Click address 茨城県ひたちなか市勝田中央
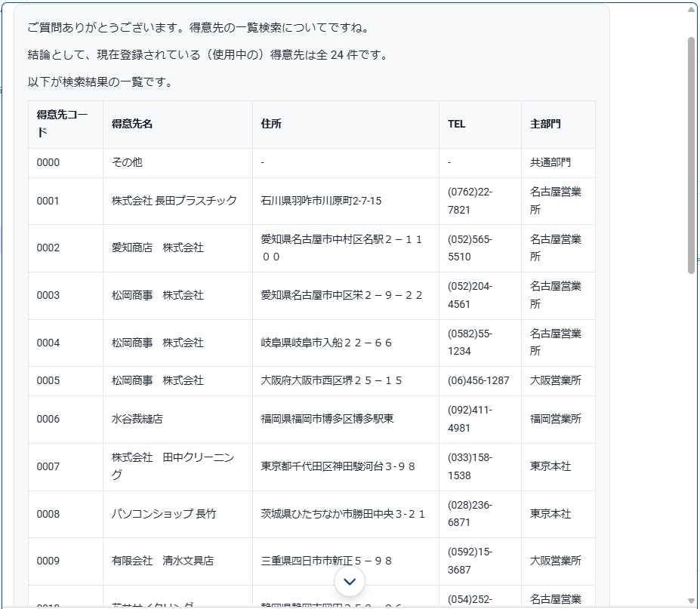 (346, 515)
